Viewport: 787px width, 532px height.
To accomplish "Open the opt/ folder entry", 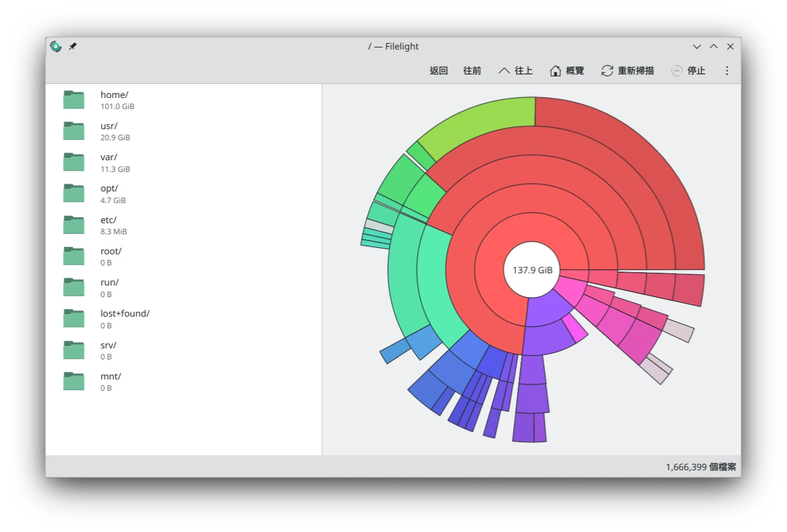I will point(109,194).
